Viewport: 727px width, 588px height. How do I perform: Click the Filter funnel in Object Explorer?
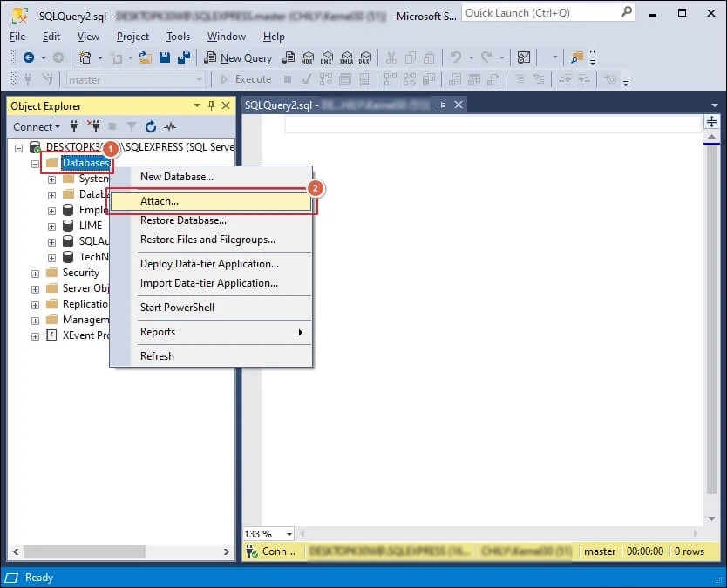coord(132,126)
